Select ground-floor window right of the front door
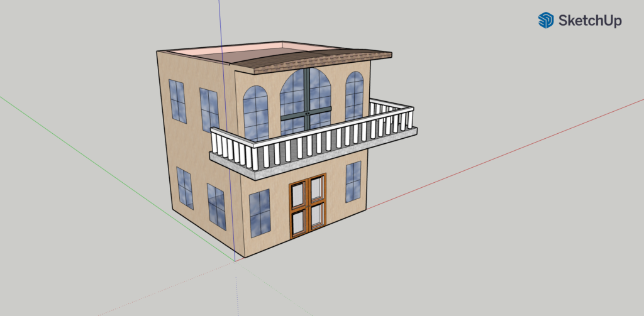The width and height of the screenshot is (644, 316). coord(353,182)
